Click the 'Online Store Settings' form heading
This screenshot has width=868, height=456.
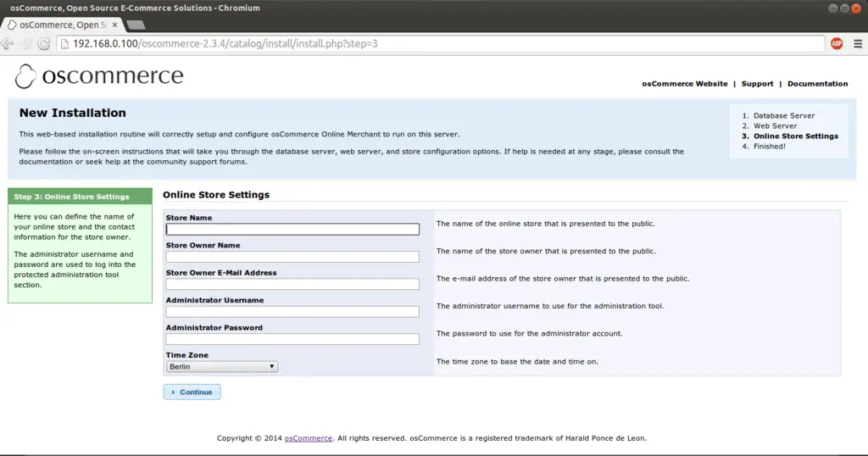pyautogui.click(x=216, y=195)
